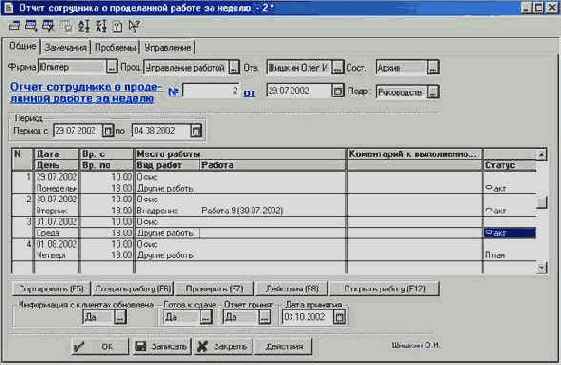The height and width of the screenshot is (365, 561).
Task: Open the Готов к сдаче selection button
Action: 206,317
